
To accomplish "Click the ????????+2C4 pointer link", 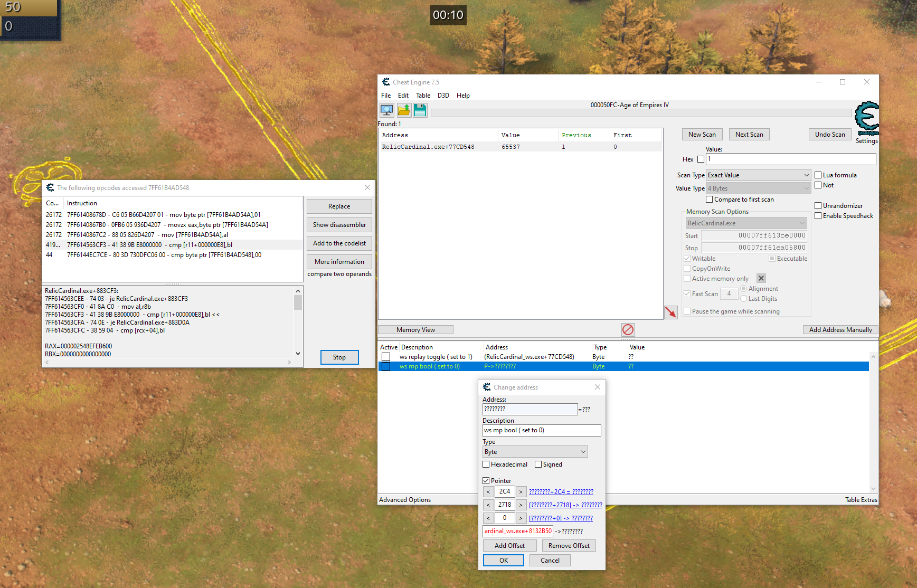I will [x=561, y=492].
